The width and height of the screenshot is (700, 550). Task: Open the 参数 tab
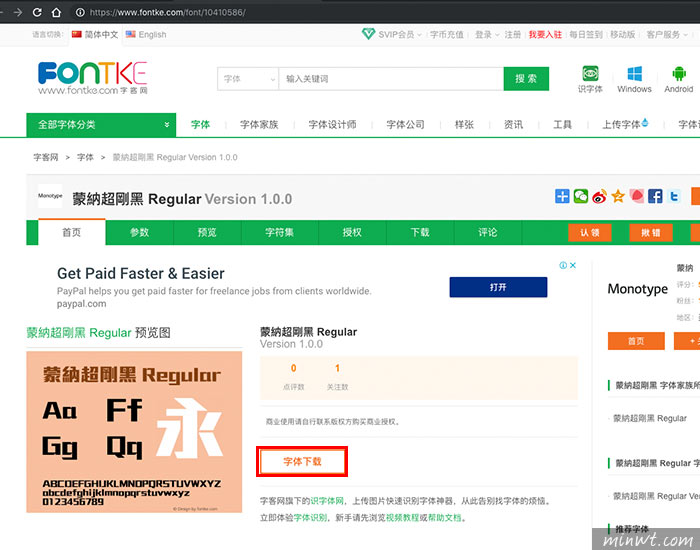click(139, 232)
